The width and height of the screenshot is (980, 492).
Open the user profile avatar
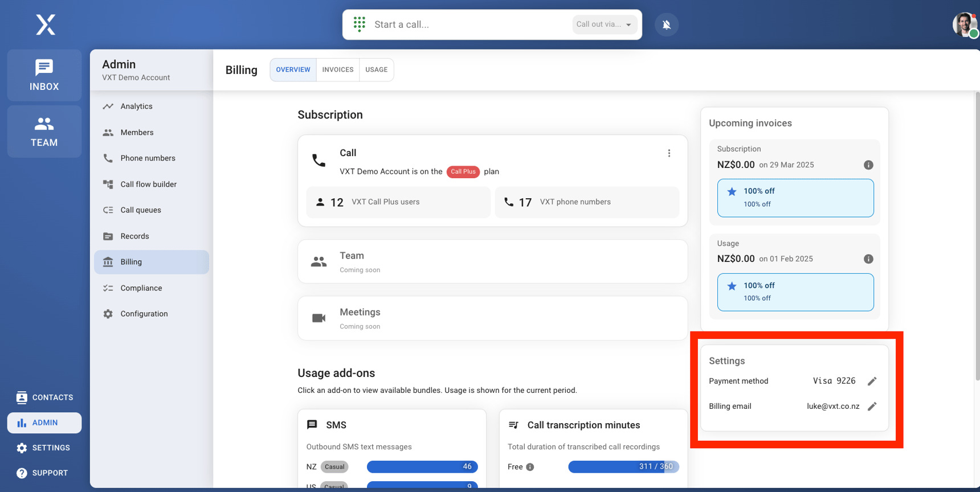pos(964,24)
